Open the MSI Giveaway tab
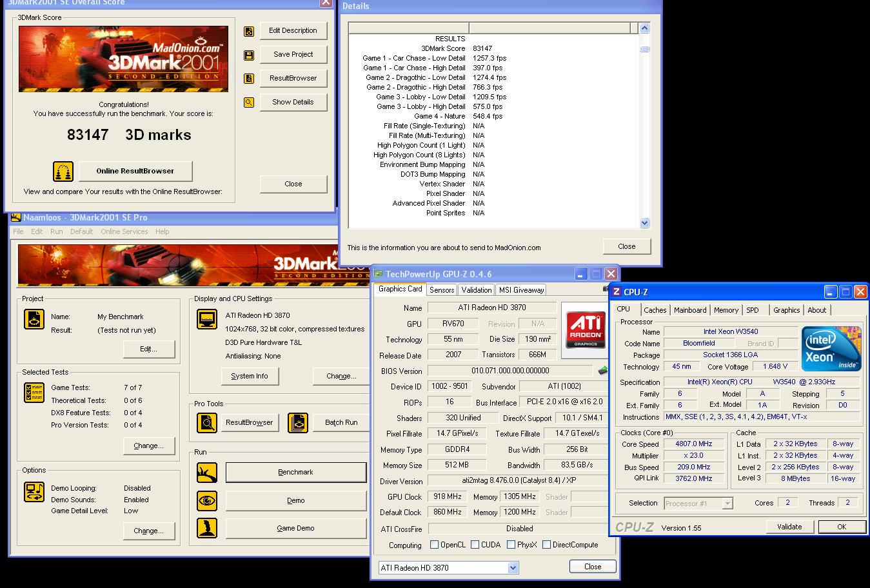 coord(522,290)
